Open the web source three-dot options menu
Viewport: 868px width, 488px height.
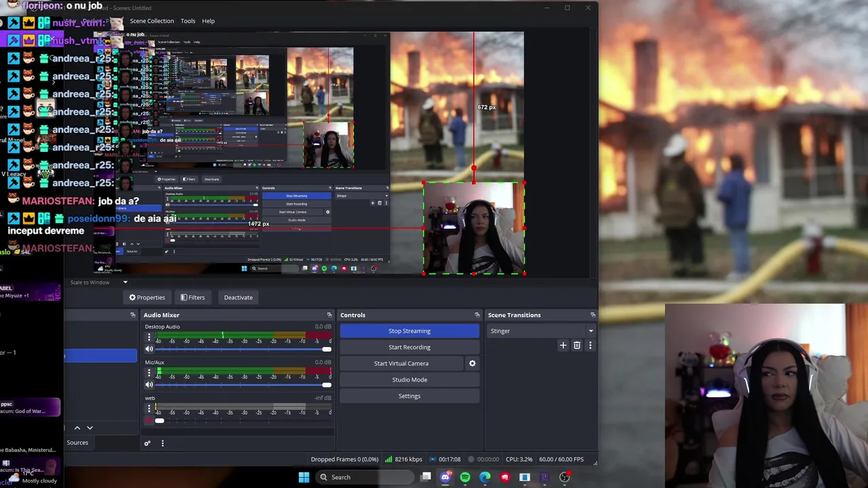tap(149, 408)
